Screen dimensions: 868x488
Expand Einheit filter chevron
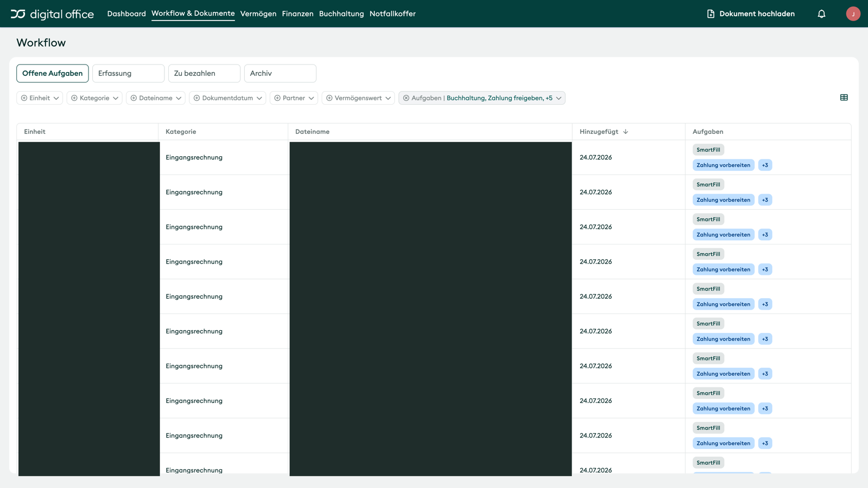pos(56,98)
